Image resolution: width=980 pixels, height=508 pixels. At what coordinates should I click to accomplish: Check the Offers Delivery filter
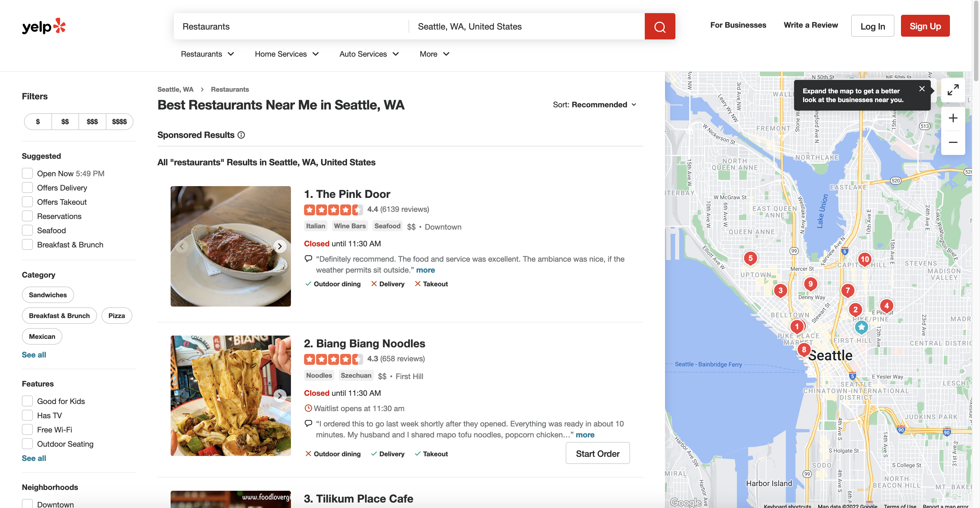[x=27, y=187]
